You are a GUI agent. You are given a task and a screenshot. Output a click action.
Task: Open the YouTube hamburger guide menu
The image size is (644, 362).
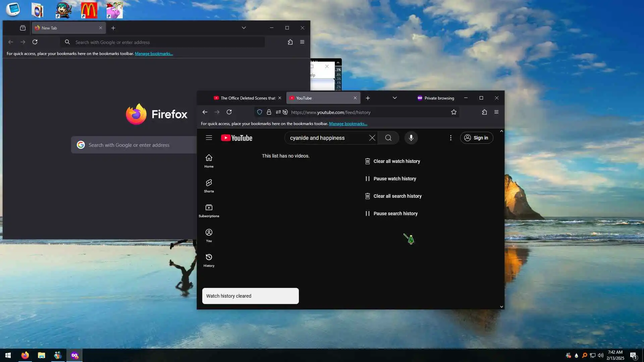click(209, 138)
